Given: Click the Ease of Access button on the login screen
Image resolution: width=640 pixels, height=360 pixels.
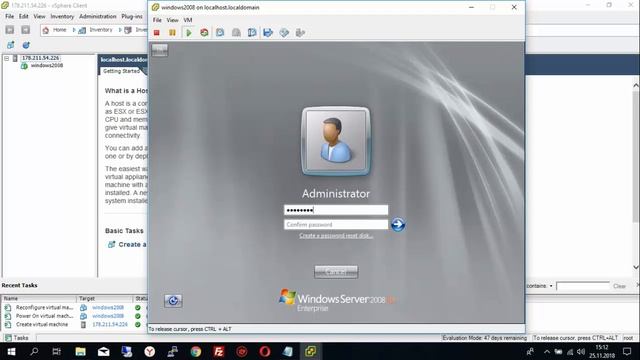Looking at the screenshot, I should [173, 300].
